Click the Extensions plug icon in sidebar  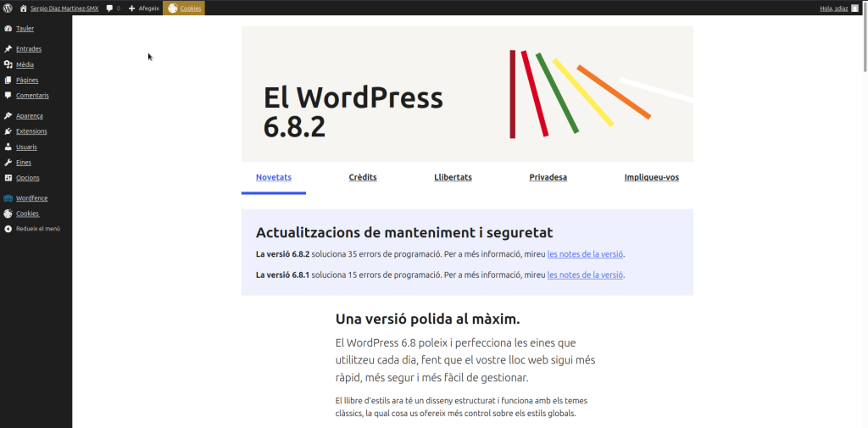(x=8, y=131)
